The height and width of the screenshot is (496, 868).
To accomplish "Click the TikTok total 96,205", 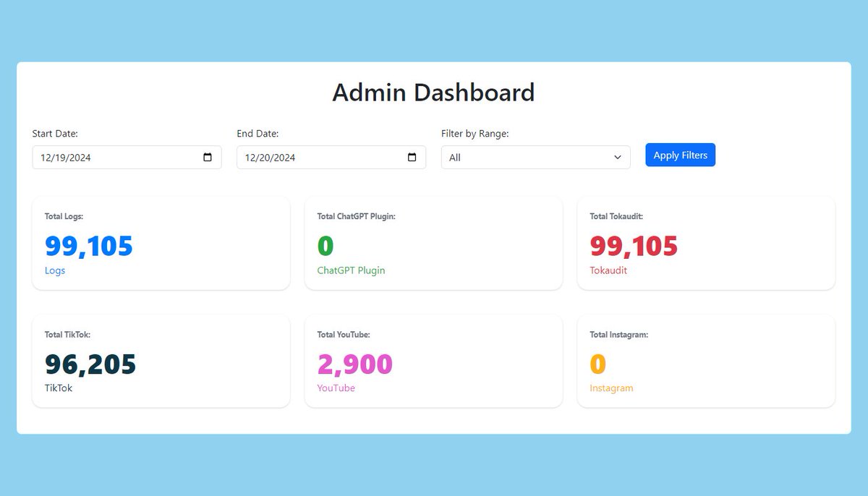I will pos(90,364).
